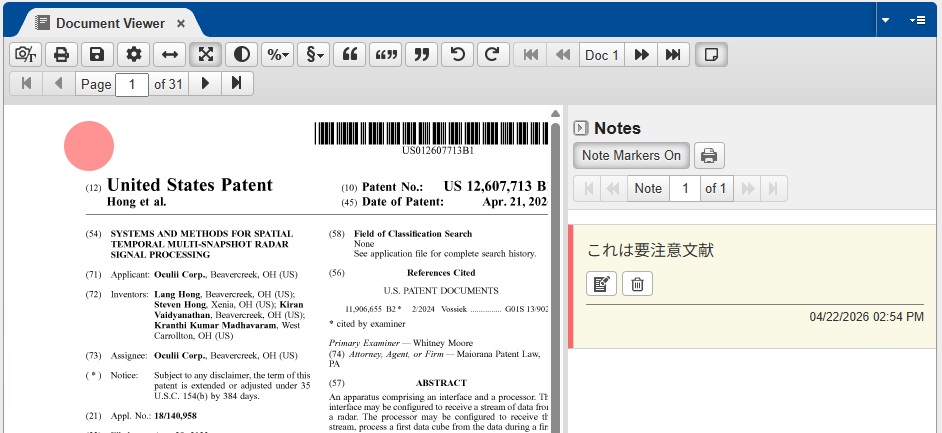The width and height of the screenshot is (942, 433).
Task: Open the section symbol dropdown
Action: (314, 55)
